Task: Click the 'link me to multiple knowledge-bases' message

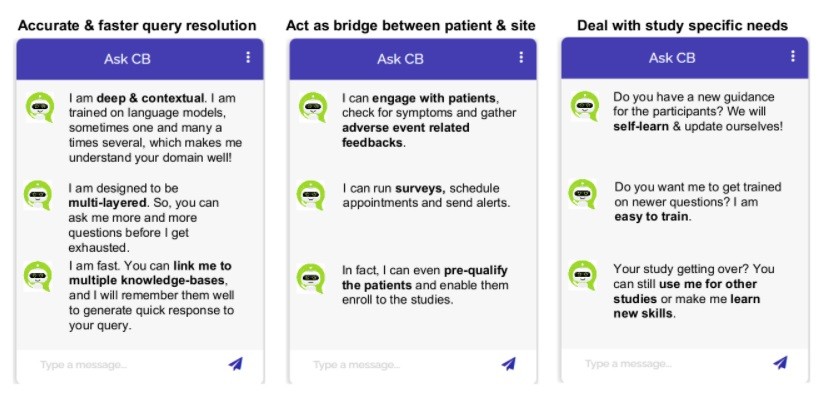Action: click(153, 296)
